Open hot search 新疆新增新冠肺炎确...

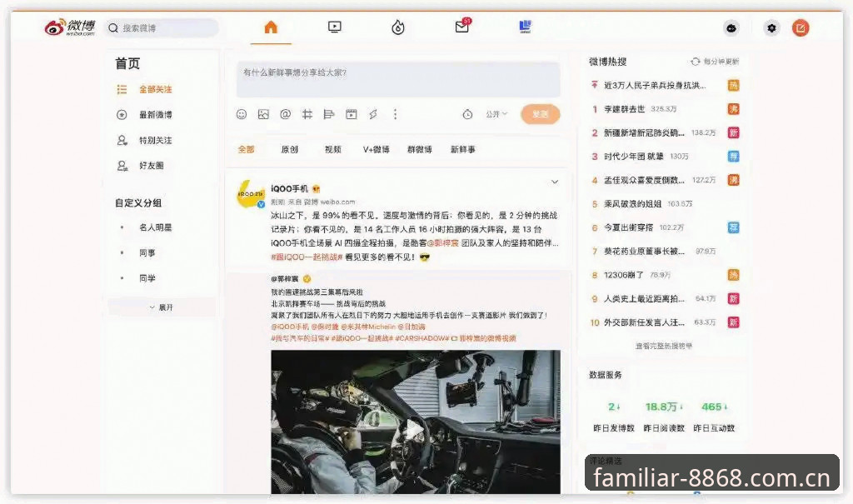coord(644,132)
